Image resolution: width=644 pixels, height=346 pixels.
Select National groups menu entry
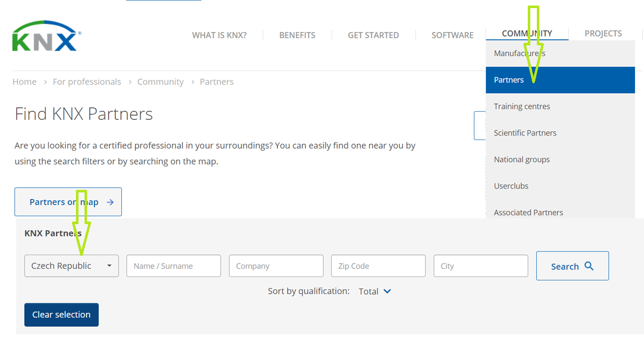560,160
